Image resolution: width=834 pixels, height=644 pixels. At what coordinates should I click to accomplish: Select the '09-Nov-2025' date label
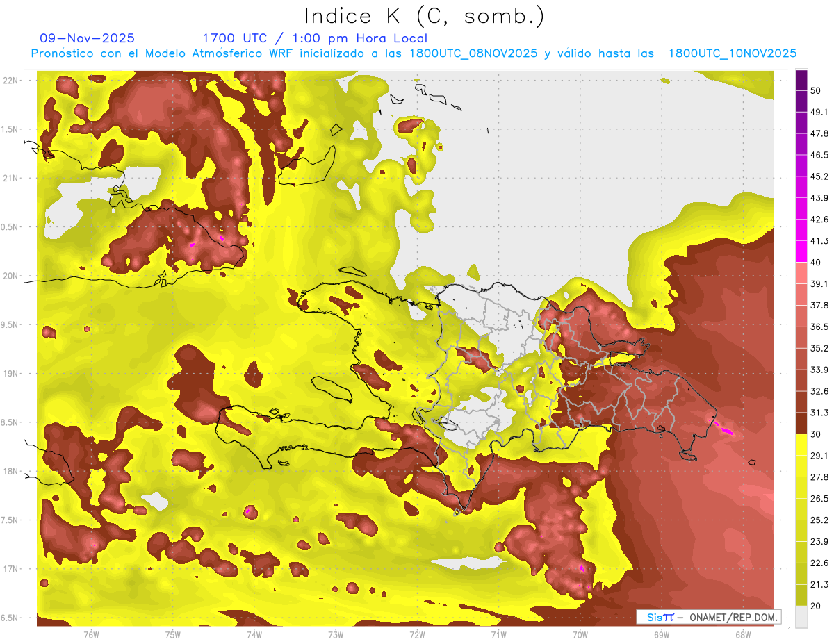[x=88, y=38]
